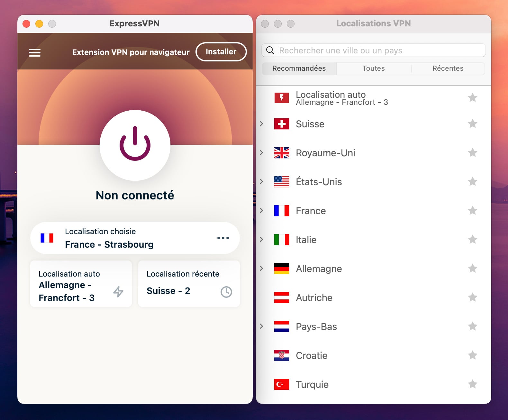The width and height of the screenshot is (508, 420).
Task: Close the ExpressVPN window with red button
Action: 26,24
